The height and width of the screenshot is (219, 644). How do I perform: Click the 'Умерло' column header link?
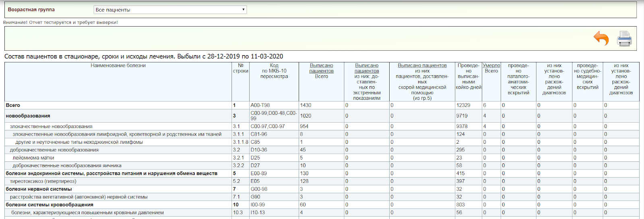(x=491, y=66)
